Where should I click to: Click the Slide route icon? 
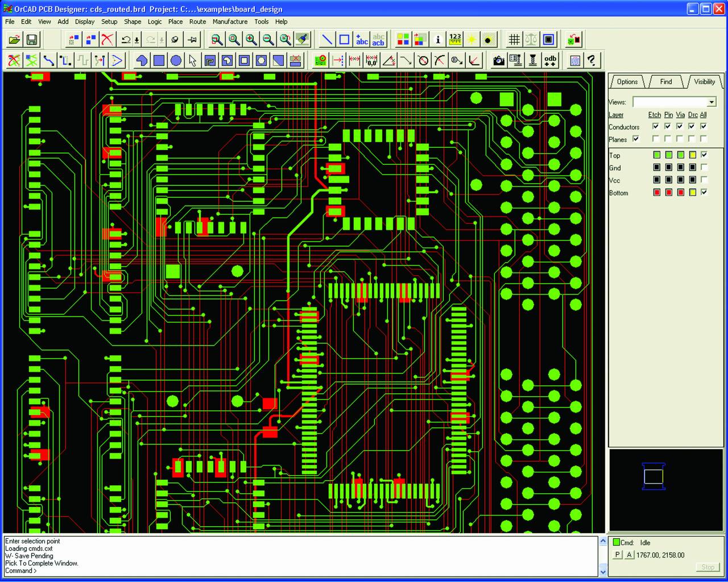click(65, 60)
